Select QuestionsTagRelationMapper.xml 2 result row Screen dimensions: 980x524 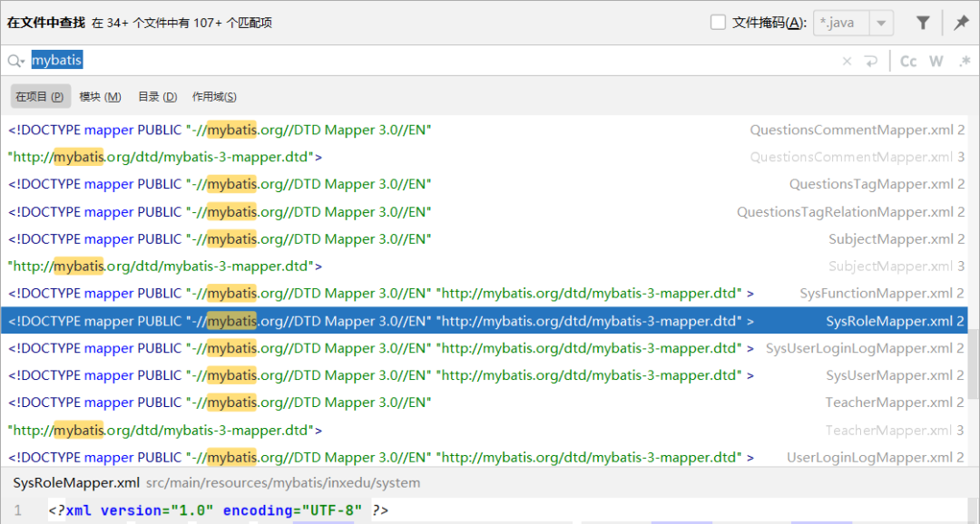485,212
